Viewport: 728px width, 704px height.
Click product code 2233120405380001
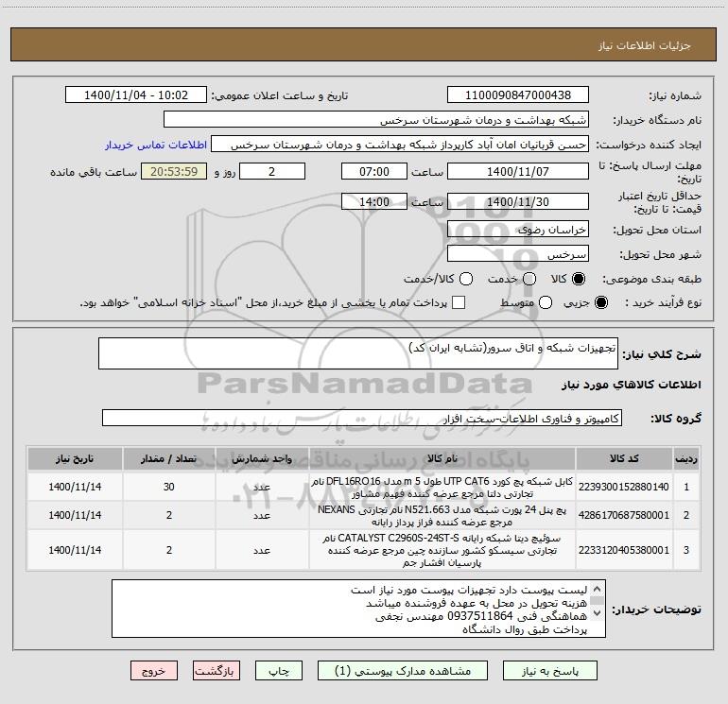(624, 550)
